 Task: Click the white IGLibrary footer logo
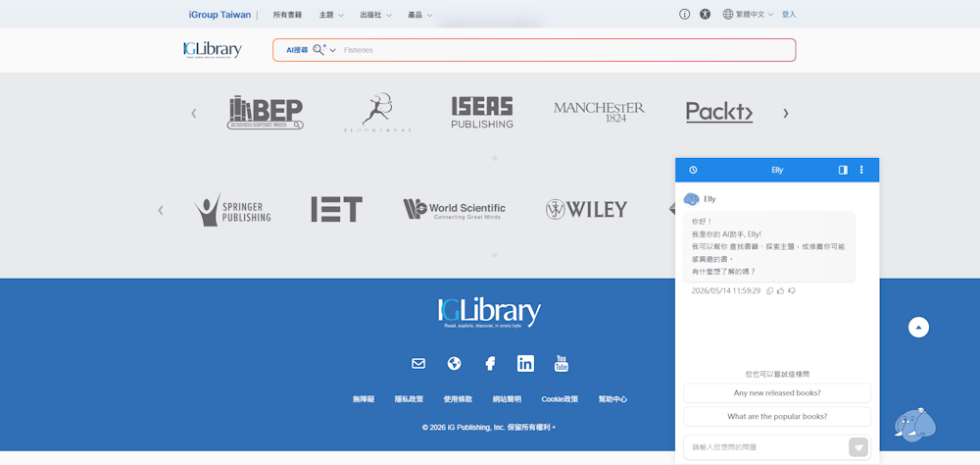click(489, 313)
